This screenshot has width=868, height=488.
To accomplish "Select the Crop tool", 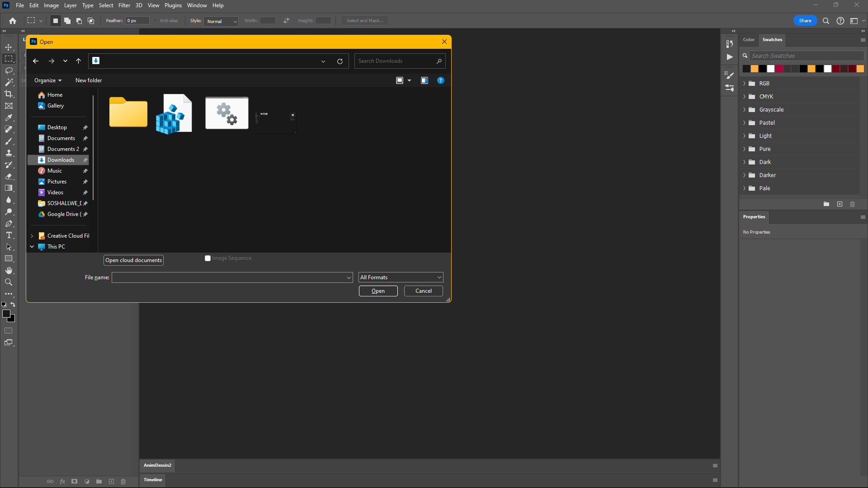I will tap(9, 94).
